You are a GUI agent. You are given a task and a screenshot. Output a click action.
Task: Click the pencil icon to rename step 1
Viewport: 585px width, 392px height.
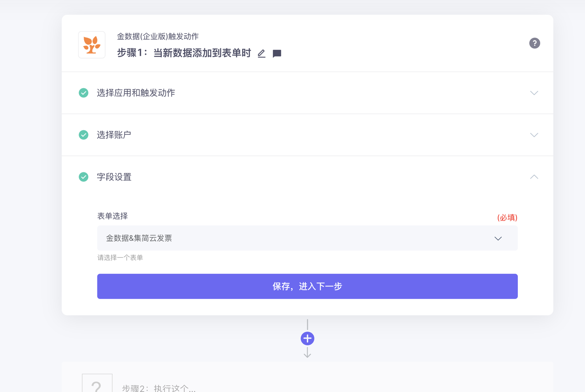coord(261,53)
